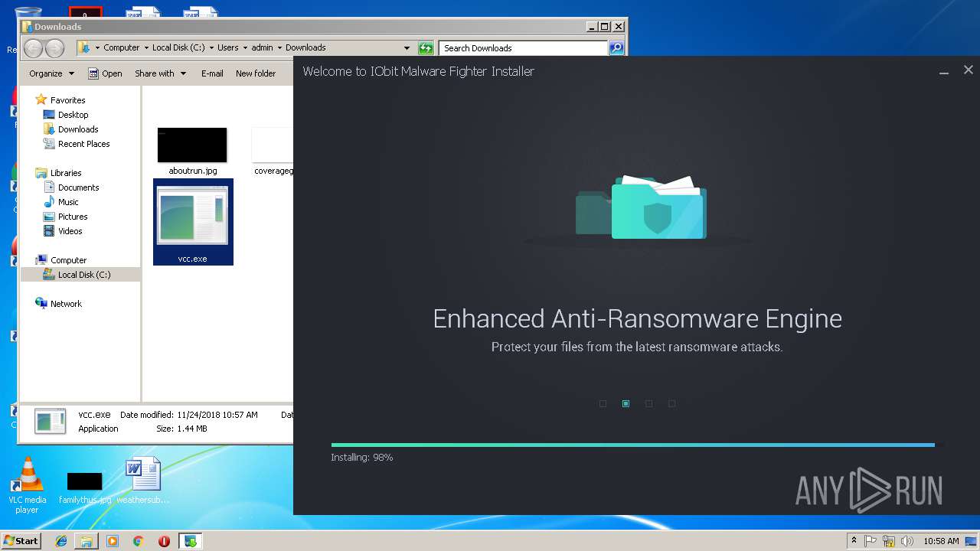The image size is (980, 551).
Task: Click the Search Downloads input field
Action: point(524,48)
